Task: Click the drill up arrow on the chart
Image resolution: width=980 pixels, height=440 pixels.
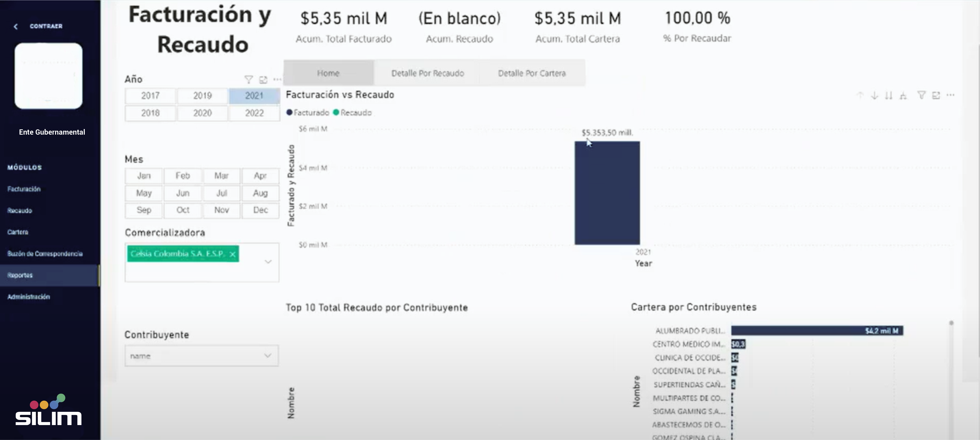Action: [860, 95]
